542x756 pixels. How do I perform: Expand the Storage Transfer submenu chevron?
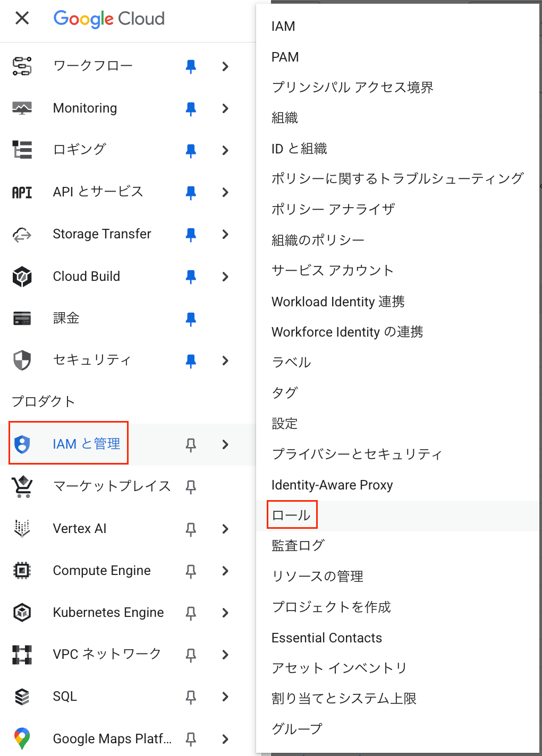[225, 234]
